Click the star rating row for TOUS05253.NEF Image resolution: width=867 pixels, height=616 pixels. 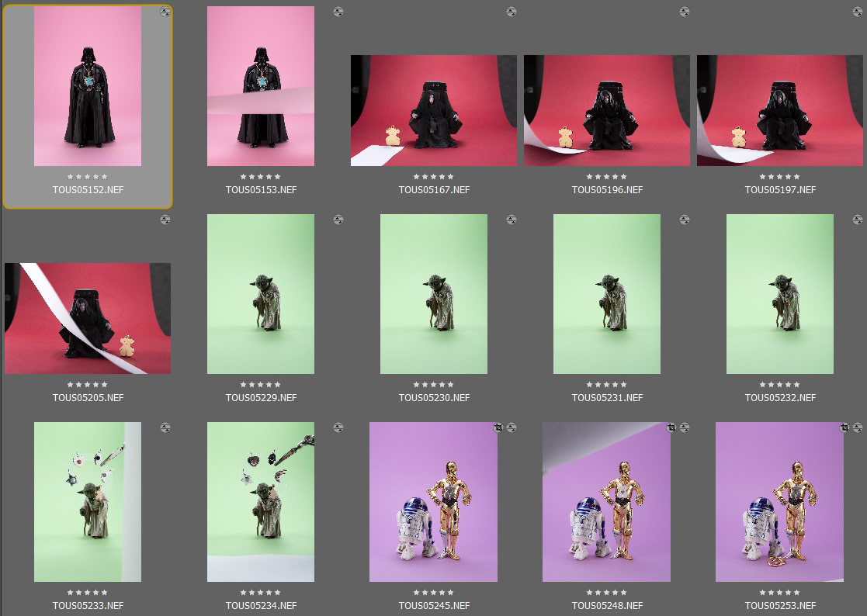[779, 592]
